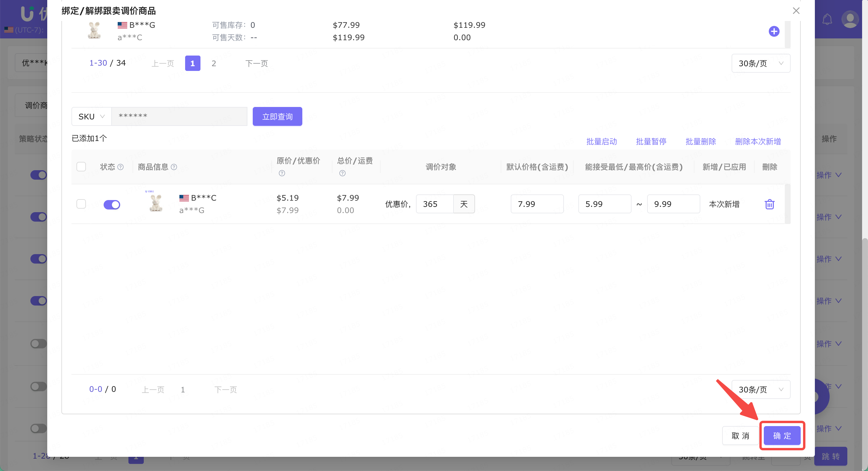Click help icon next to 状态 header
Image resolution: width=868 pixels, height=471 pixels.
120,167
